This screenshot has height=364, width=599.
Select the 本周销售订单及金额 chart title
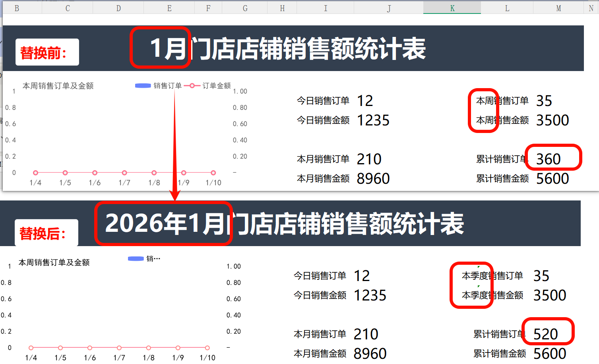(x=58, y=85)
